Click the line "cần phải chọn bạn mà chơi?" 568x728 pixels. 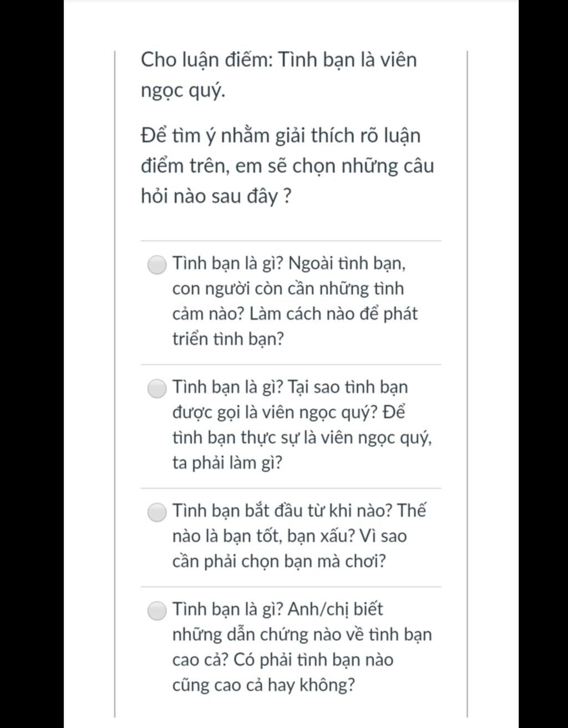(279, 561)
